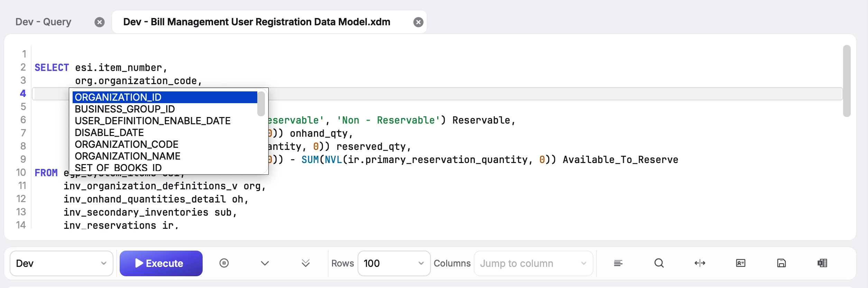Click inv_reservations on line 14
This screenshot has width=868, height=288.
coord(110,225)
